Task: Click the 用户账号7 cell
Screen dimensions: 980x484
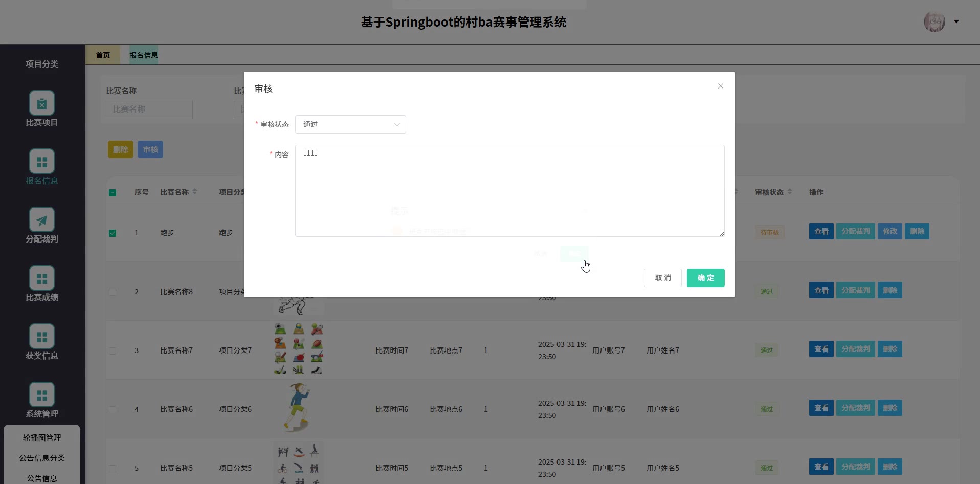Action: click(x=609, y=350)
